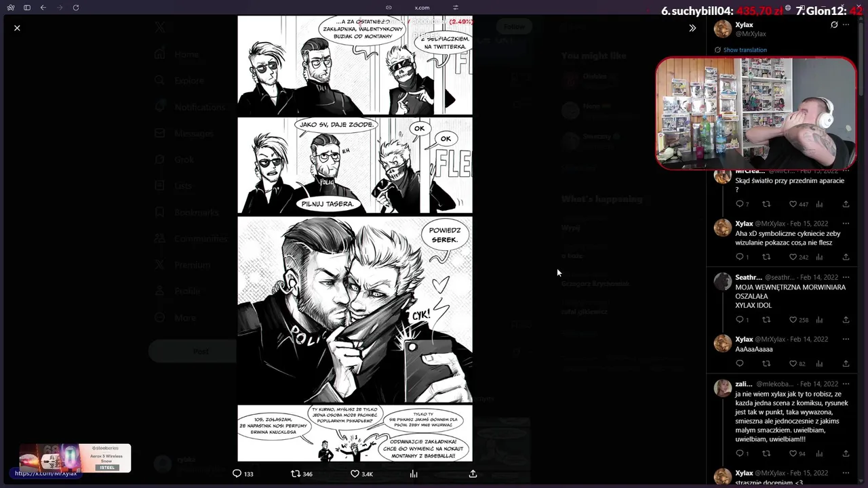Open the comic image in the viewer

click(355, 239)
